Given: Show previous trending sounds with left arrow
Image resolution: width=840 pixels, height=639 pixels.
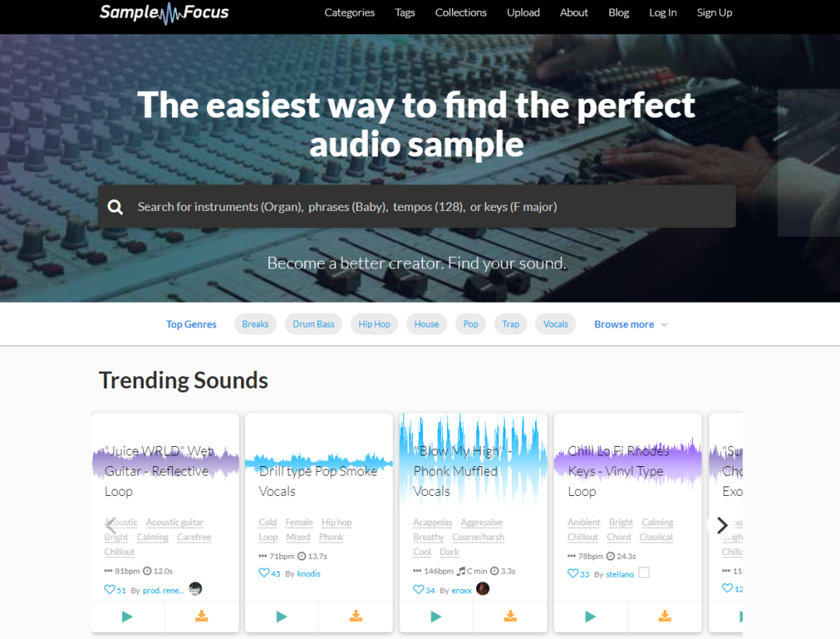Looking at the screenshot, I should pyautogui.click(x=110, y=525).
